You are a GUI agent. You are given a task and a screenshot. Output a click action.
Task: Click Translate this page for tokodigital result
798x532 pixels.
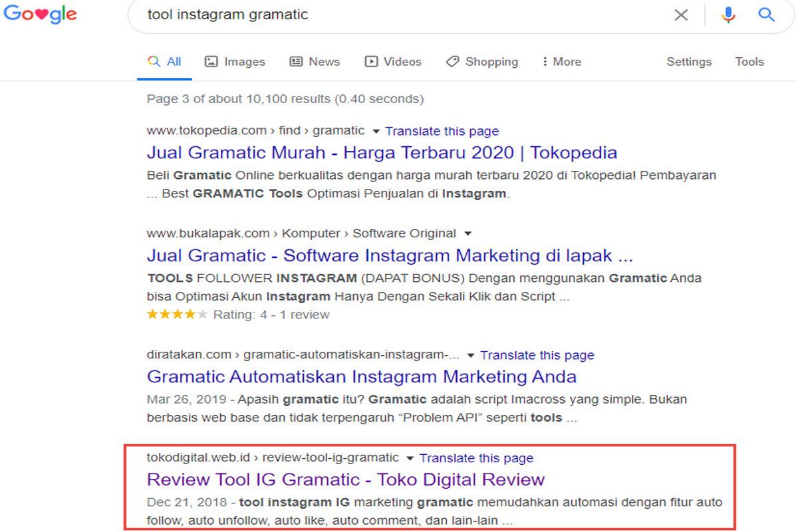(476, 458)
